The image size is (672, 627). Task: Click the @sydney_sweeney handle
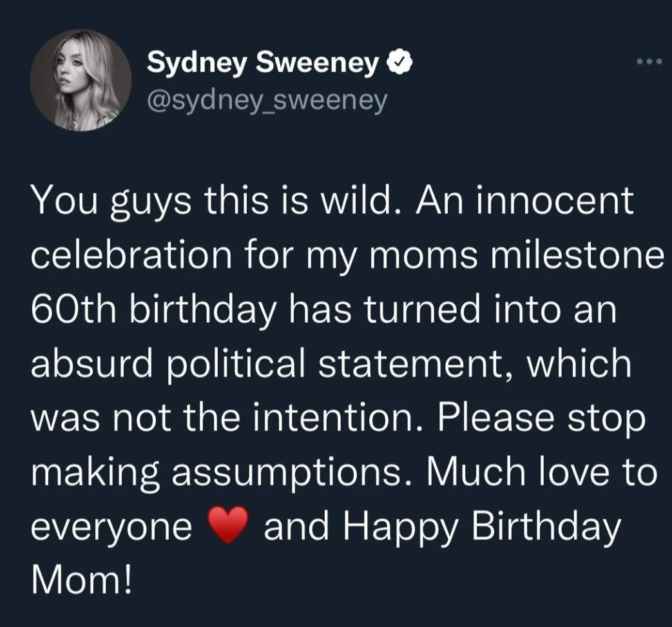pos(267,101)
